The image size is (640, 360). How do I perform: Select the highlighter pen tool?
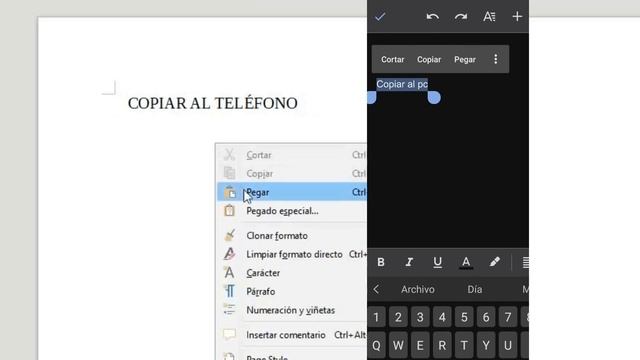click(x=495, y=262)
